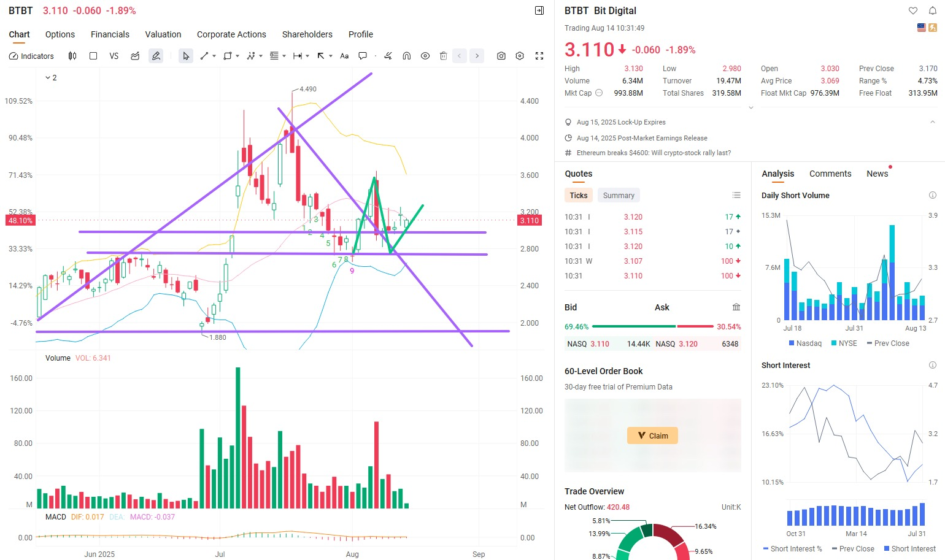The width and height of the screenshot is (945, 560).
Task: Open Ethereum breaks $4600 news link
Action: 654,153
